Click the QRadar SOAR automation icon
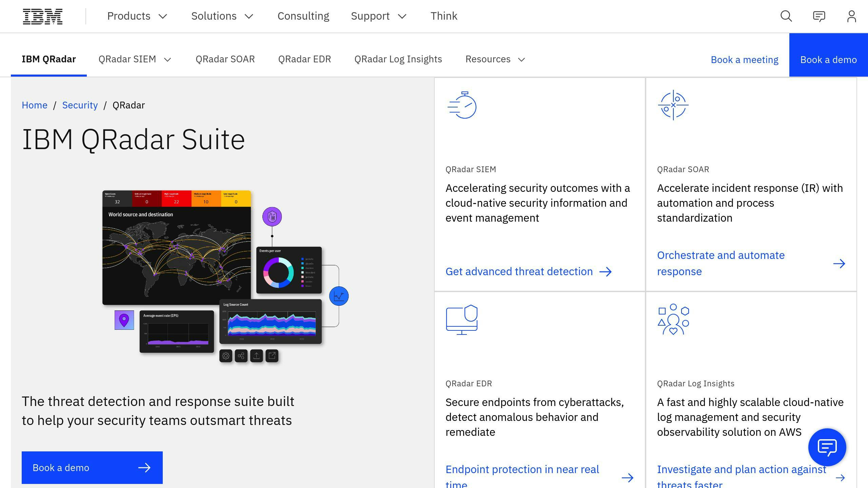This screenshot has height=488, width=868. point(673,105)
